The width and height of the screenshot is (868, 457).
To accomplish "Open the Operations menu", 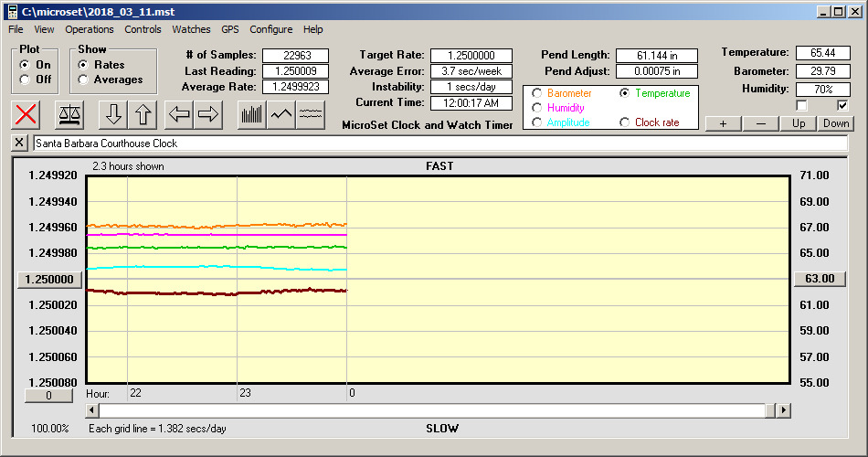I will click(90, 29).
